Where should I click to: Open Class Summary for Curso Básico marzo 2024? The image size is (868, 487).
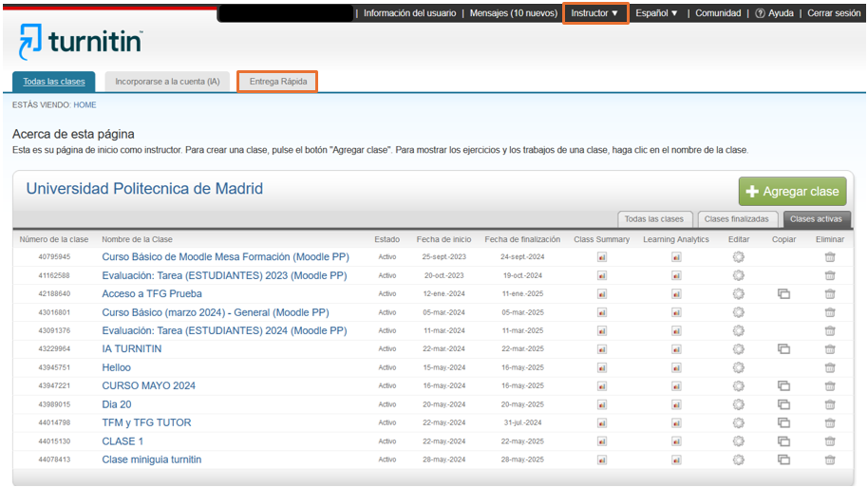pyautogui.click(x=602, y=312)
